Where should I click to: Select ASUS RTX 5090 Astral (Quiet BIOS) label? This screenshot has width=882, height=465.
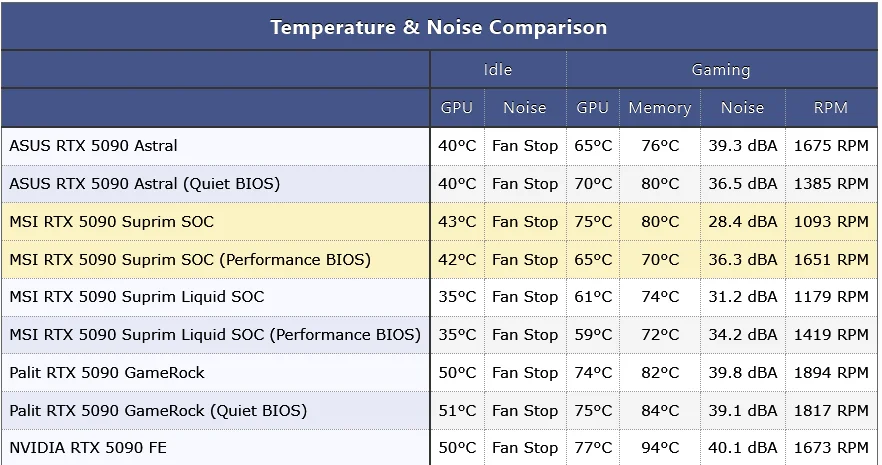144,184
